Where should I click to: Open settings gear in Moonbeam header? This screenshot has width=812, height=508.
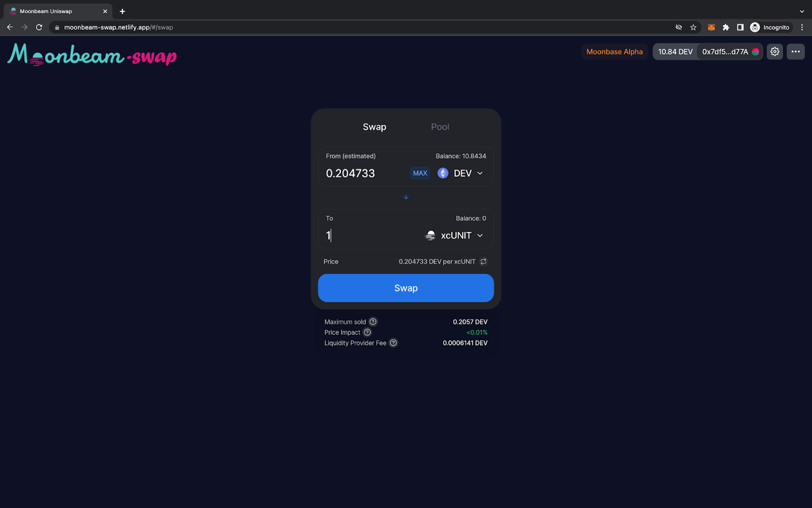[x=775, y=52]
